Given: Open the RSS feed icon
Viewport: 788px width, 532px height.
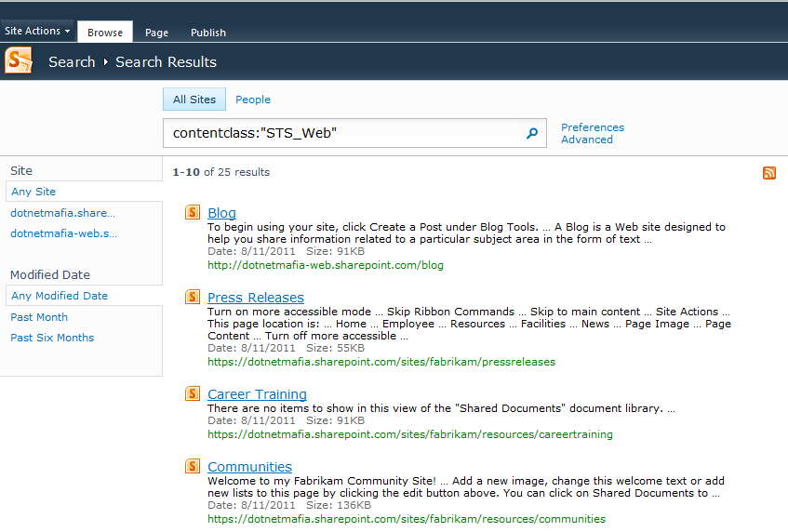Looking at the screenshot, I should (x=768, y=173).
